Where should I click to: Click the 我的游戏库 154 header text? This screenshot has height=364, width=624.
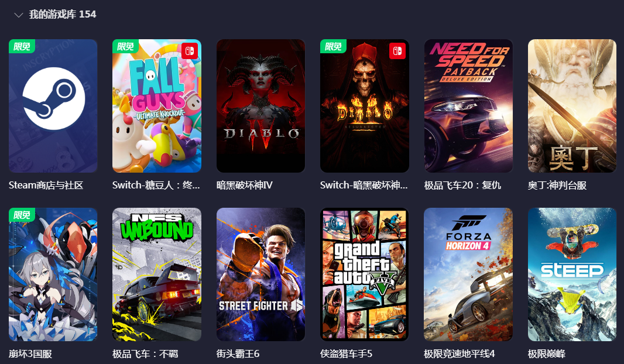[63, 14]
